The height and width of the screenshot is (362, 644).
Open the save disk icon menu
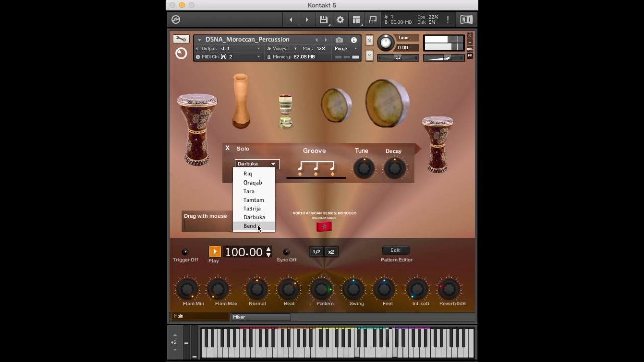tap(324, 20)
